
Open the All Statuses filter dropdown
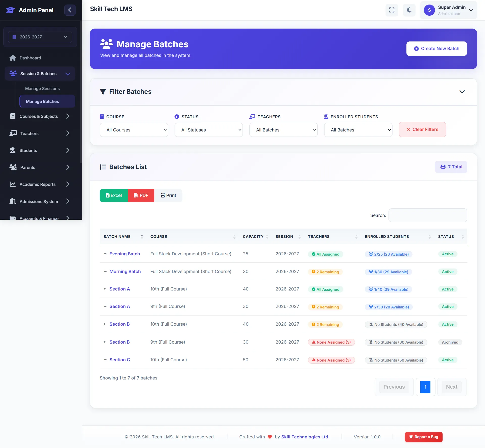(209, 130)
